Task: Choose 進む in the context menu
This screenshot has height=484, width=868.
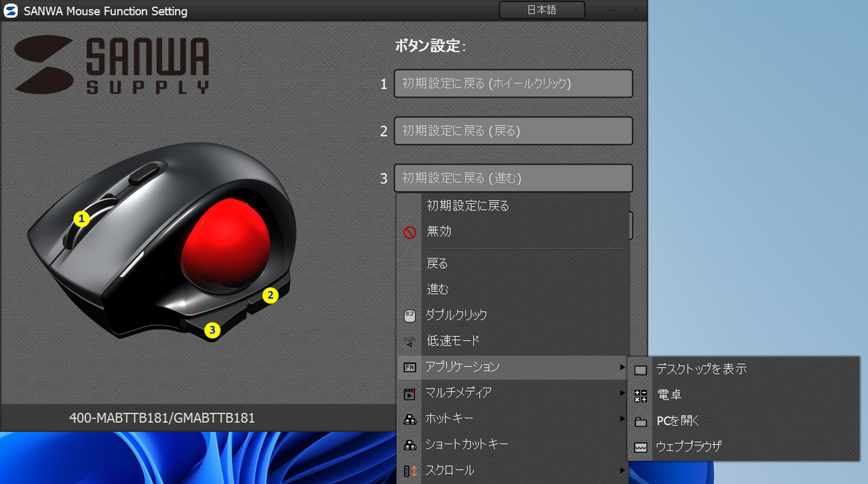Action: tap(438, 290)
